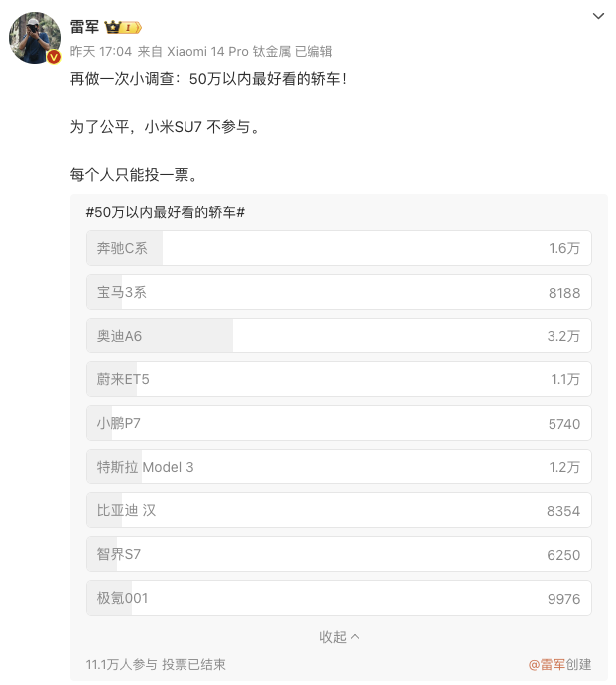Click the 昨天 17:04 post timestamp
616x685 pixels.
101,51
